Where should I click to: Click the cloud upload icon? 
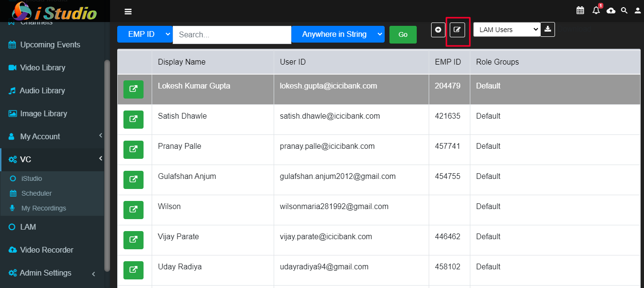click(611, 11)
